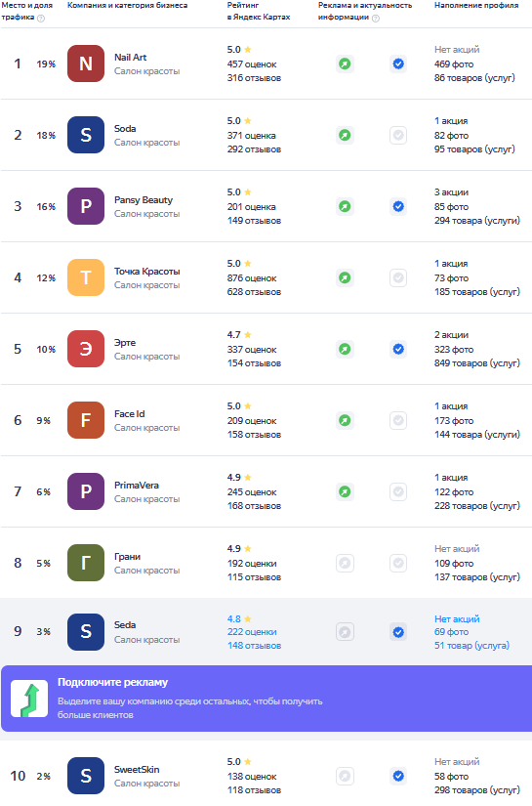Click the orange T logo of Точка Красоты
Screen dimensions: 532x806
coord(86,277)
